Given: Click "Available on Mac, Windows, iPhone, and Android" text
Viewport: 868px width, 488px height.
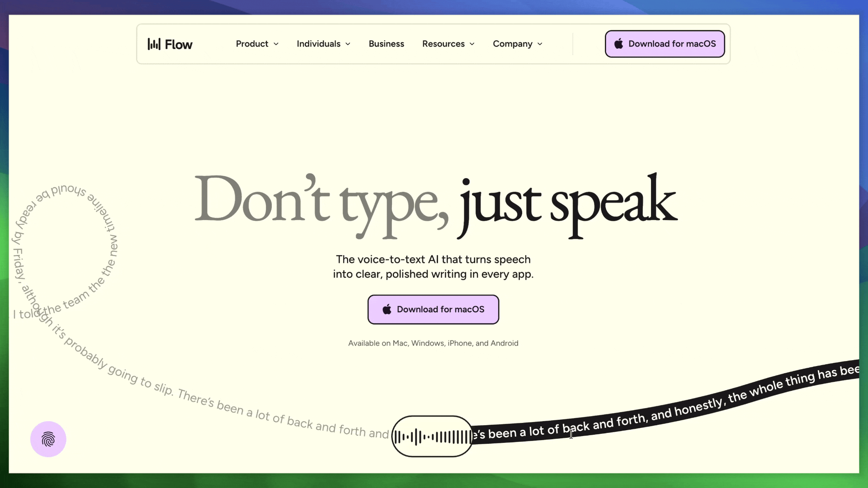Looking at the screenshot, I should [x=433, y=343].
